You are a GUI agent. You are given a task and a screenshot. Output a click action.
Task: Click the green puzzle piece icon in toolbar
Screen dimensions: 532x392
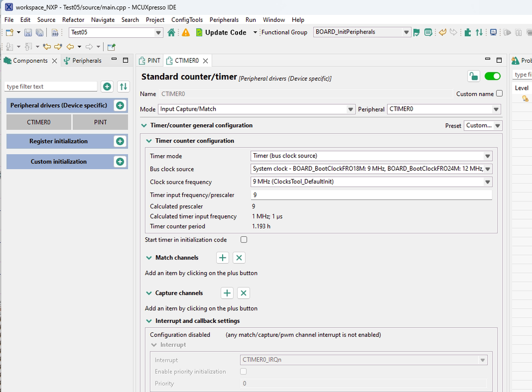pos(468,32)
